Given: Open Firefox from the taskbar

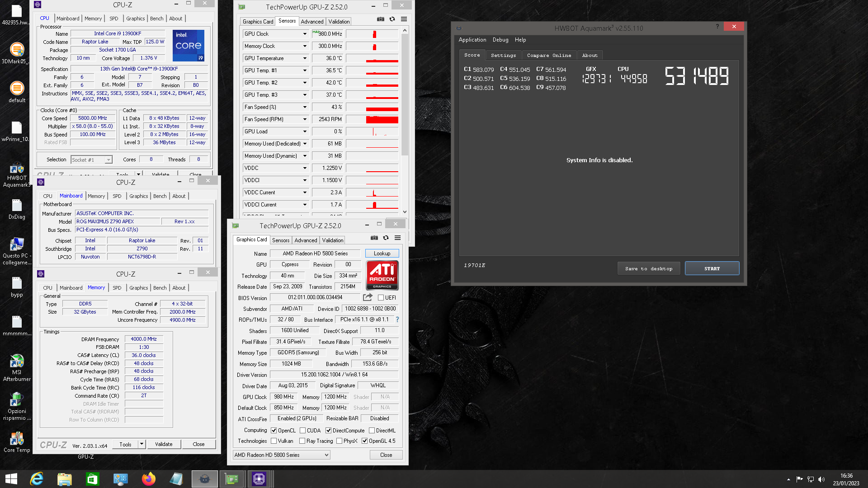Looking at the screenshot, I should tap(149, 479).
